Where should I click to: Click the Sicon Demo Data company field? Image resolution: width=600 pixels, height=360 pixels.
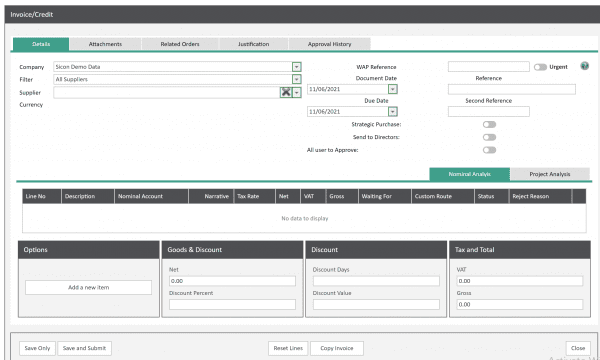(x=173, y=67)
